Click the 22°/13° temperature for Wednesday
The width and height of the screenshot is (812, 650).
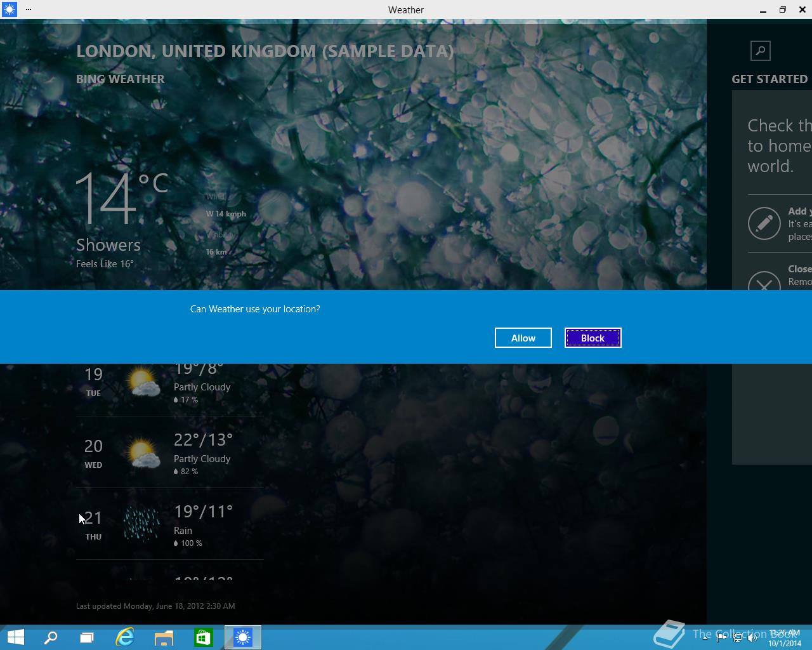pyautogui.click(x=203, y=439)
